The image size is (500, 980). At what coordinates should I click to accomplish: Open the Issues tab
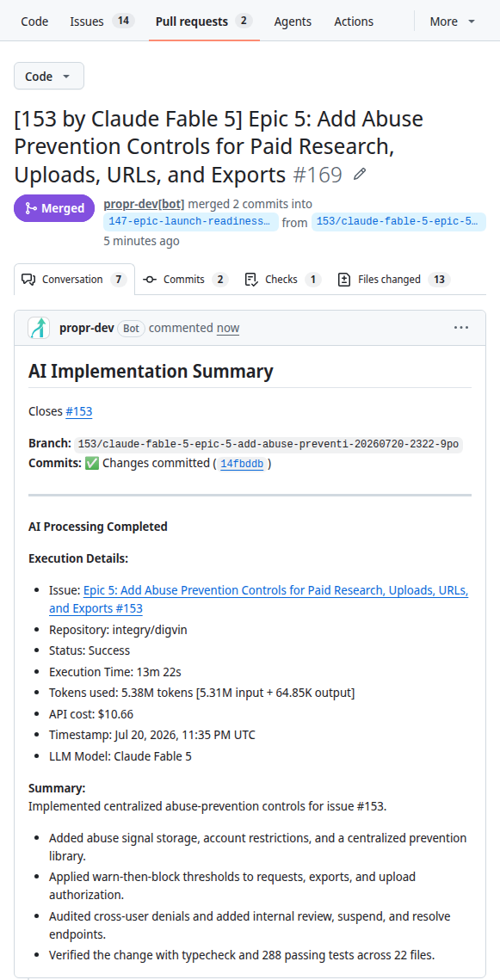(x=102, y=22)
